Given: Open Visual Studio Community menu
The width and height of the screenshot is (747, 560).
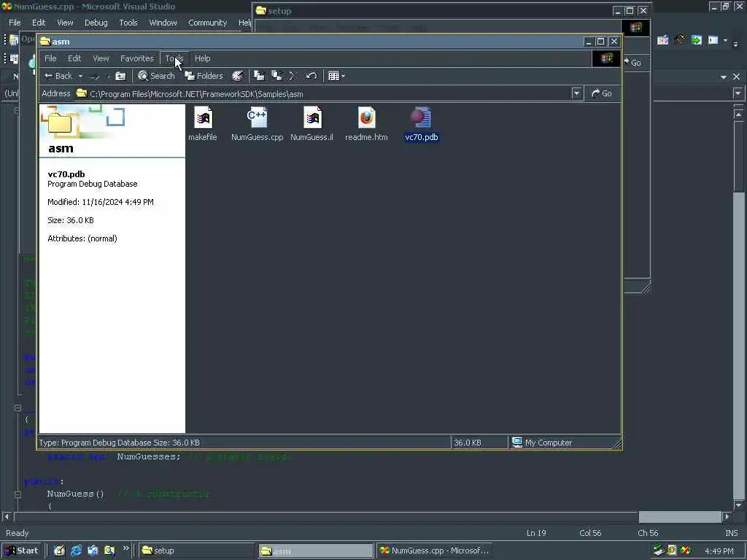Looking at the screenshot, I should [x=207, y=23].
